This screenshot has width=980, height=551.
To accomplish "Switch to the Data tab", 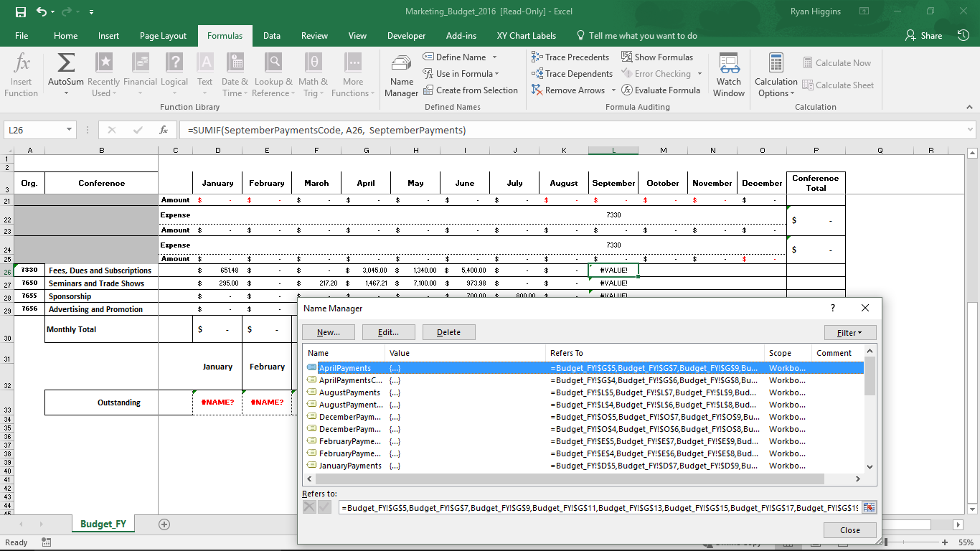I will click(272, 36).
